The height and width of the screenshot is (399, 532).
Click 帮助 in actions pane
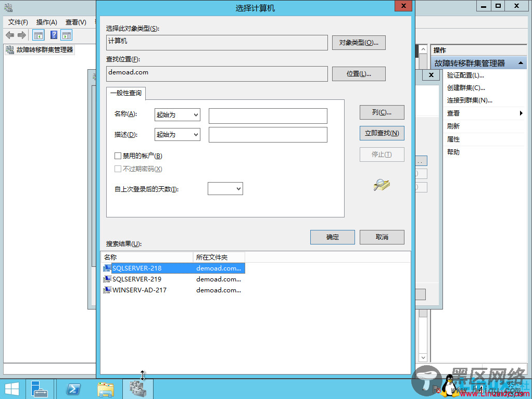[453, 152]
